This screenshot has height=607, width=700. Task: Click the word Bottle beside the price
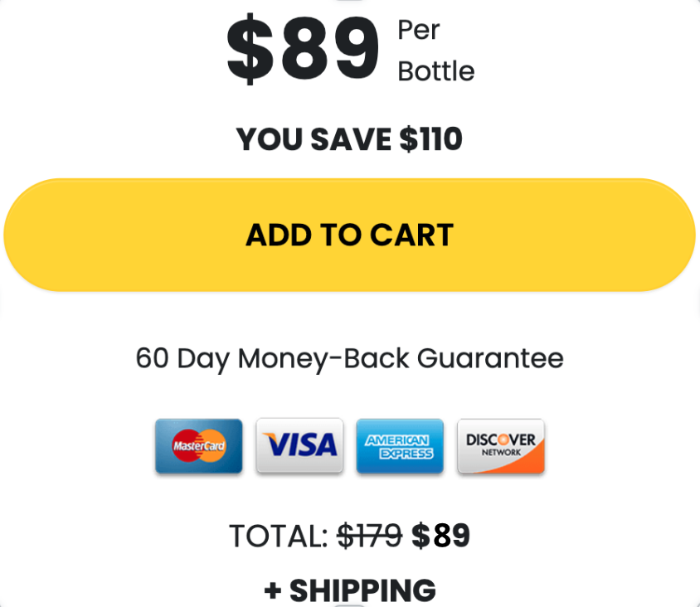point(435,71)
